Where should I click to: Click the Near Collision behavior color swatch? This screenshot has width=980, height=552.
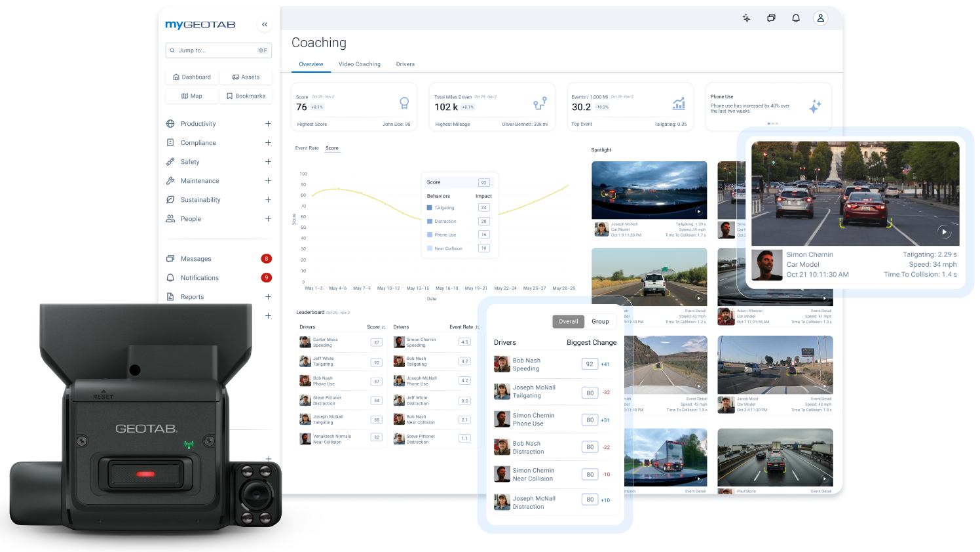(430, 248)
